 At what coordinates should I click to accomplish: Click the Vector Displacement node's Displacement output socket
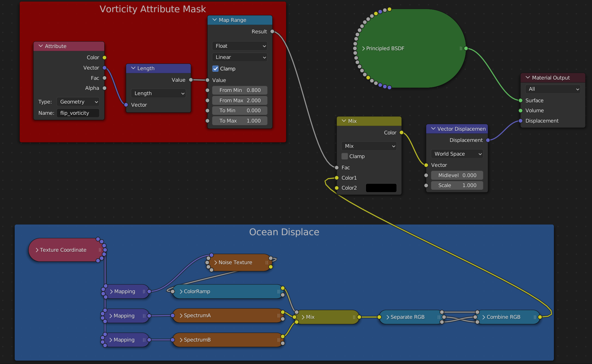coord(488,140)
